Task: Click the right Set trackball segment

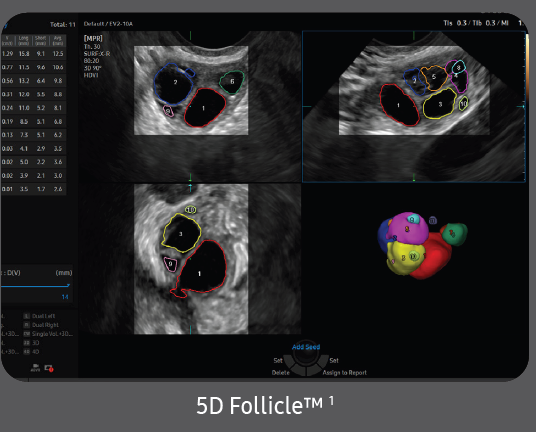Action: (324, 361)
